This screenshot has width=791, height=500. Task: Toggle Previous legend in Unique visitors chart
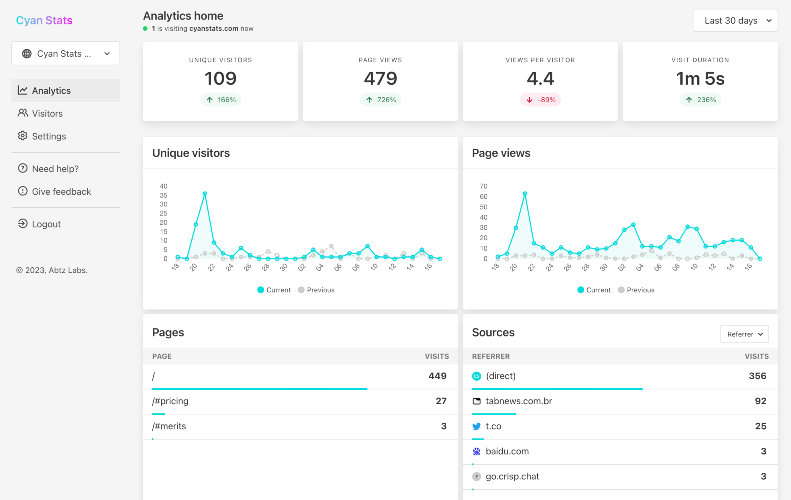click(x=316, y=290)
